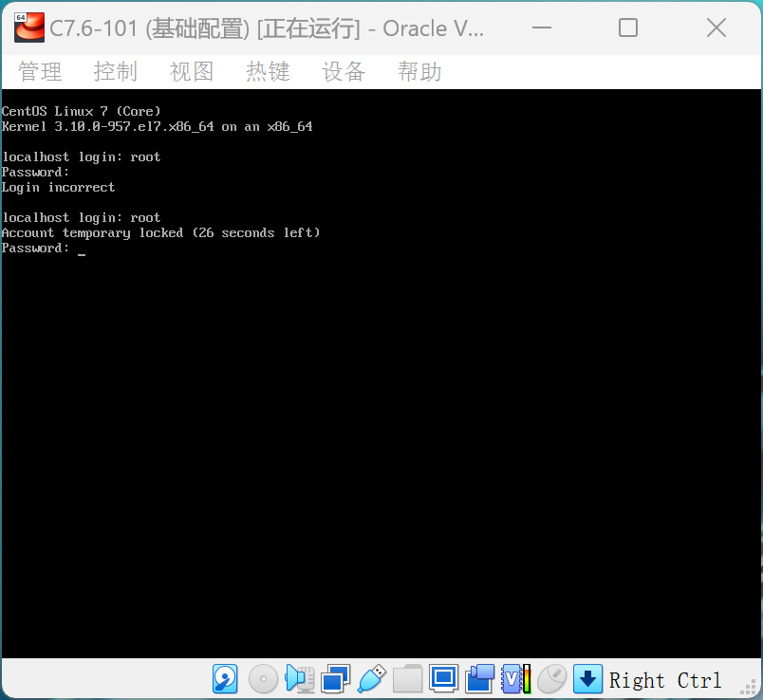Click the display monitor indicator icon
Image resolution: width=763 pixels, height=700 pixels.
(443, 677)
